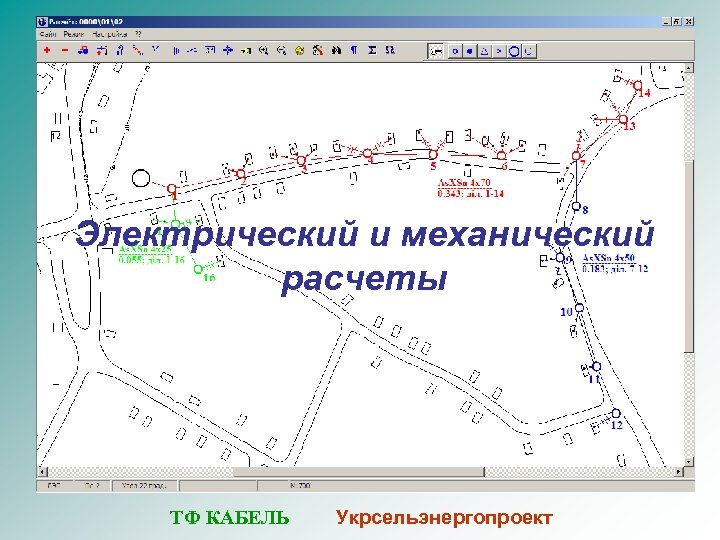Screen dimensions: 720x540
Task: Click the blue V-shaped toolbar icon
Action: coord(156,49)
